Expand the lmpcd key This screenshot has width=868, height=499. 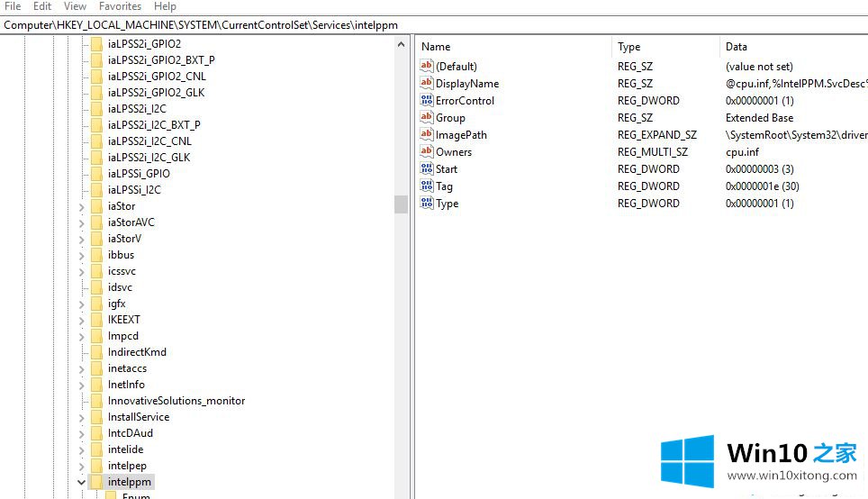(x=81, y=337)
